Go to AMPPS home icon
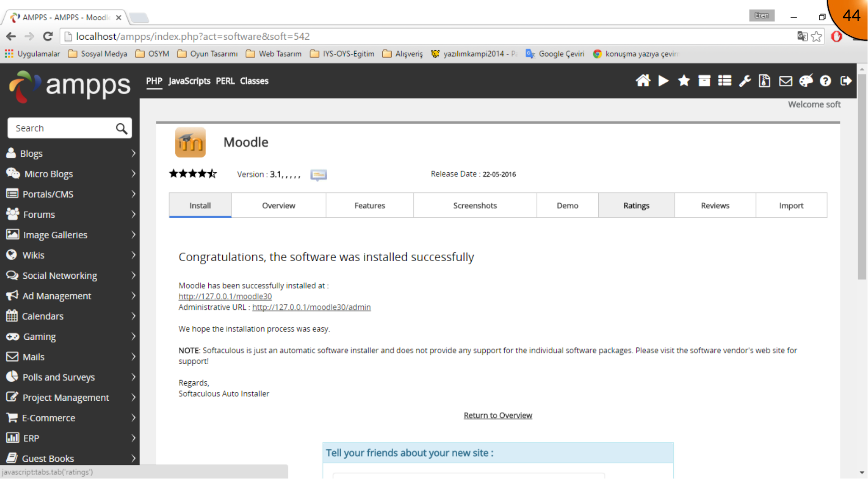The width and height of the screenshot is (868, 488). pyautogui.click(x=643, y=81)
